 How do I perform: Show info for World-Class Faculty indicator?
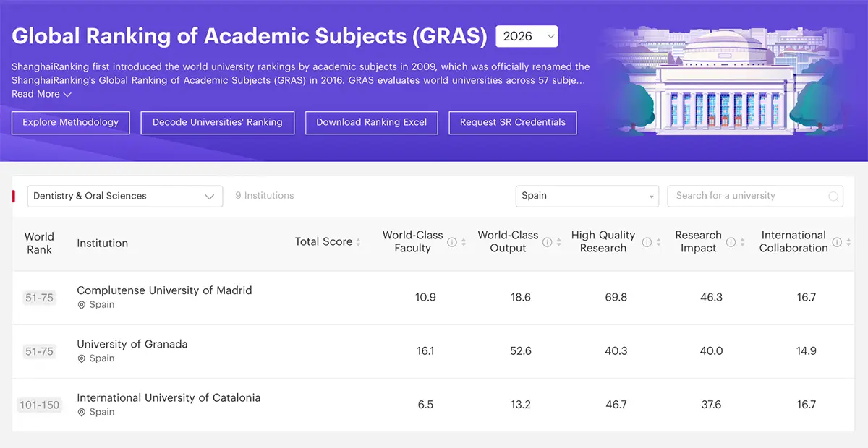tap(452, 242)
